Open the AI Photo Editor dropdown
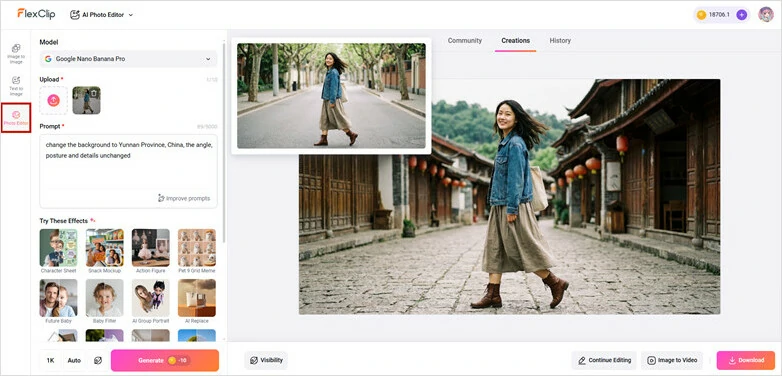The image size is (782, 376). click(x=102, y=14)
